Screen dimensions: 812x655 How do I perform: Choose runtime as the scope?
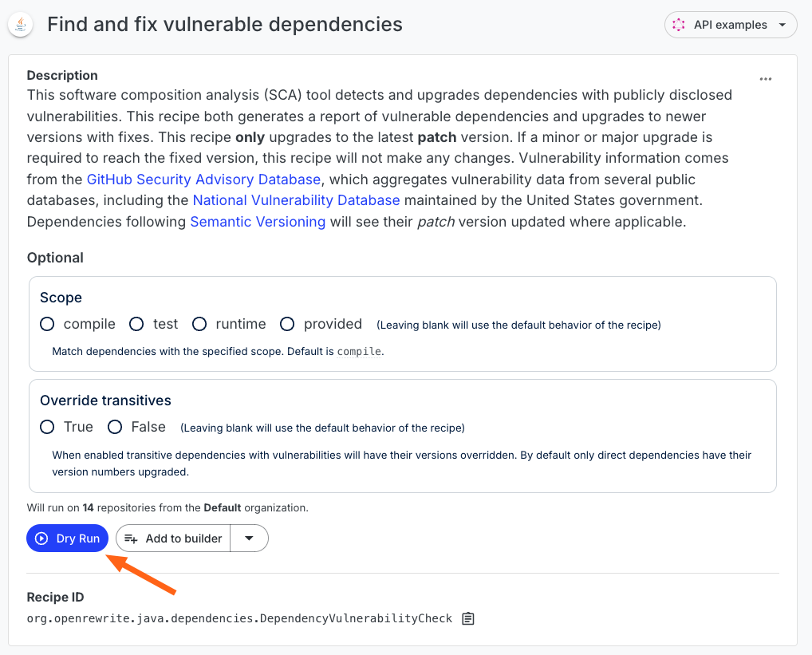199,324
